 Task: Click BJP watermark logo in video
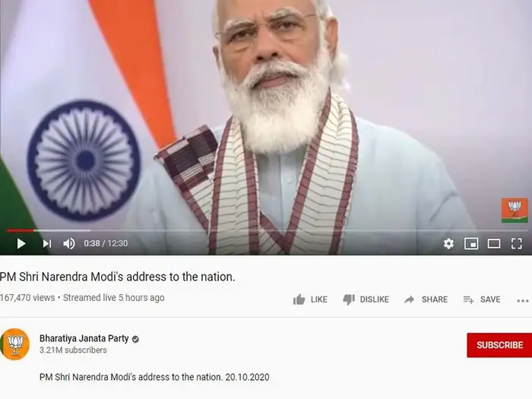515,211
